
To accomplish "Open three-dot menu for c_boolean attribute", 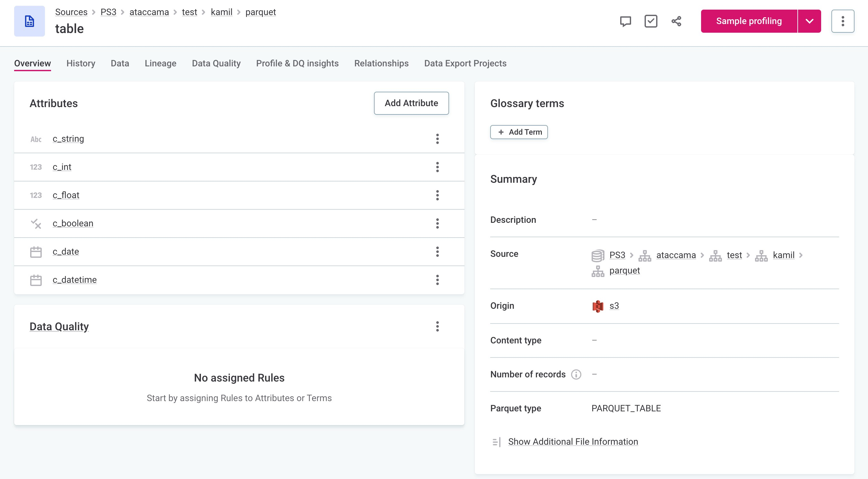I will 437,223.
